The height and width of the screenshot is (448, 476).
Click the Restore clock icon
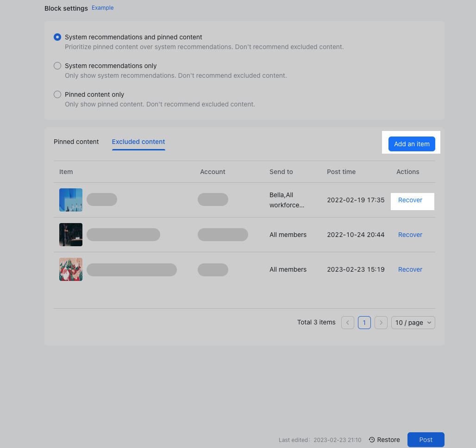371,440
